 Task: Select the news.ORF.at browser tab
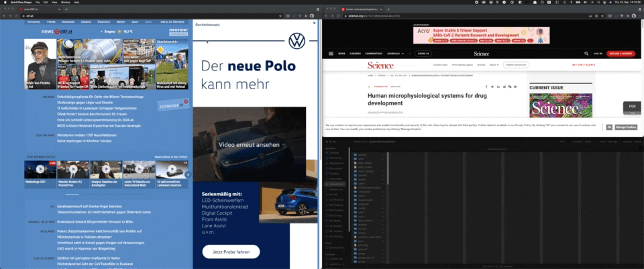pos(40,9)
